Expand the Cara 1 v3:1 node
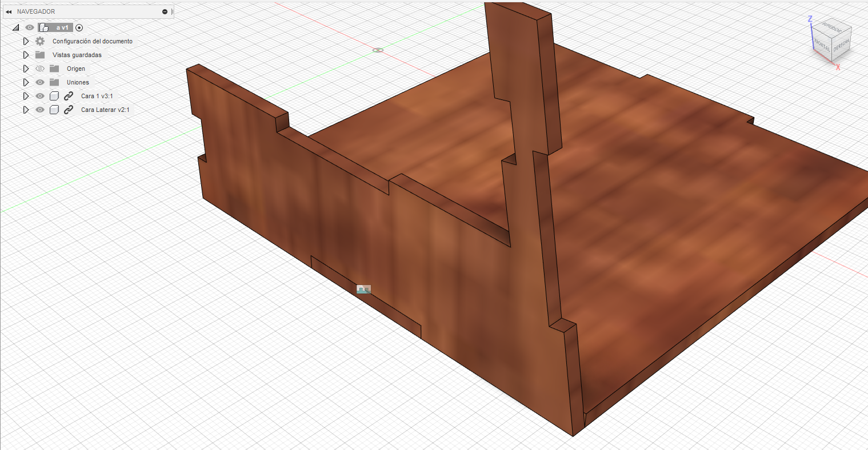The width and height of the screenshot is (868, 450). point(26,96)
